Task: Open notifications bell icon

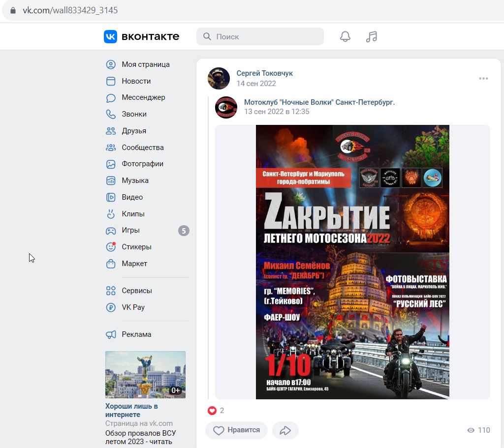Action: pos(345,36)
